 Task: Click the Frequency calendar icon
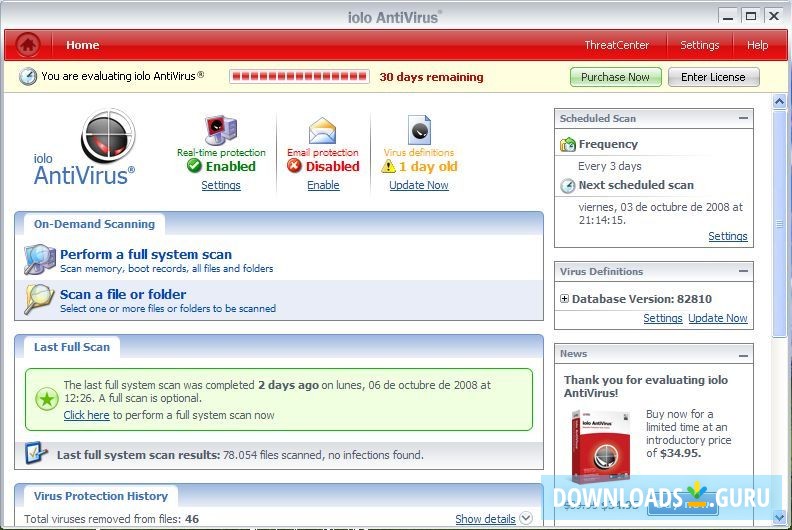pos(568,144)
